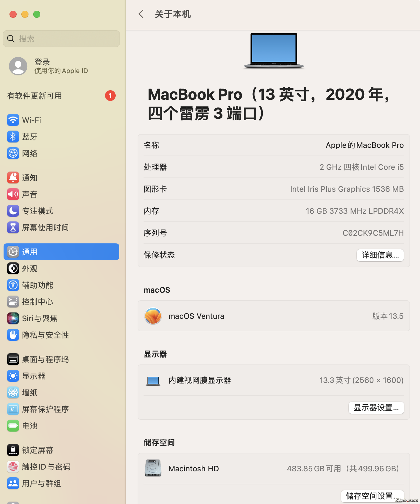The image size is (420, 504).
Task: Click the 序列号 row label
Action: click(155, 233)
